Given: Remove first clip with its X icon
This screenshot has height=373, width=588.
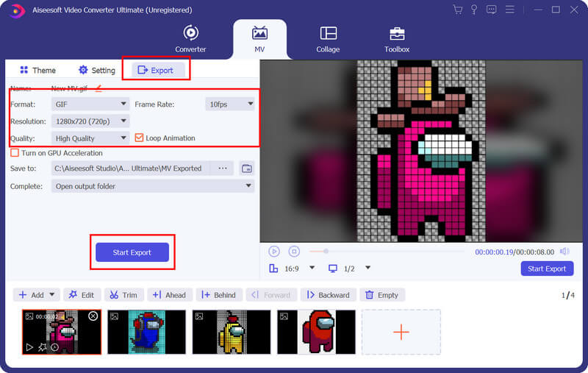Looking at the screenshot, I should pos(93,316).
